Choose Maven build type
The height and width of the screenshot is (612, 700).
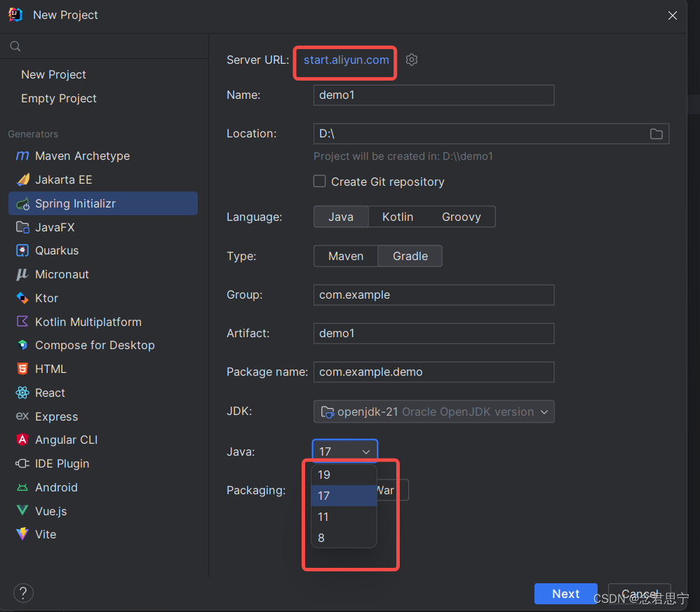pyautogui.click(x=346, y=256)
